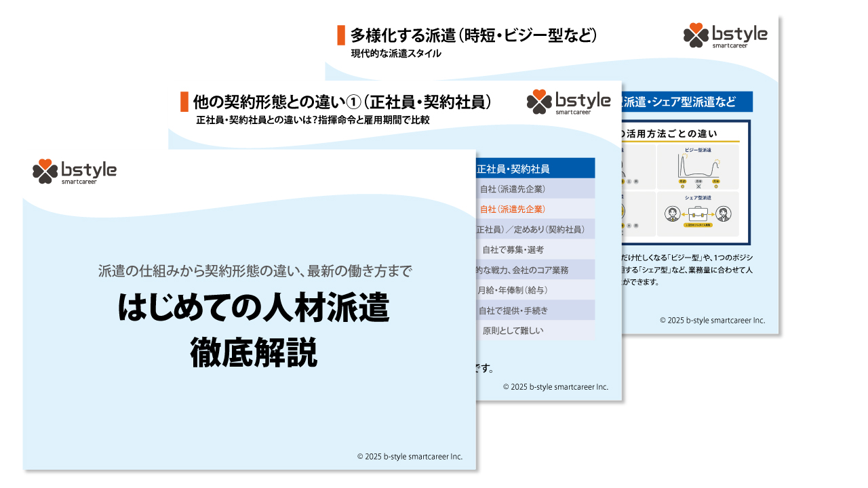Click the briefcase icon in シェア型派遣 diagram
Image resolution: width=868 pixels, height=488 pixels.
[x=698, y=213]
